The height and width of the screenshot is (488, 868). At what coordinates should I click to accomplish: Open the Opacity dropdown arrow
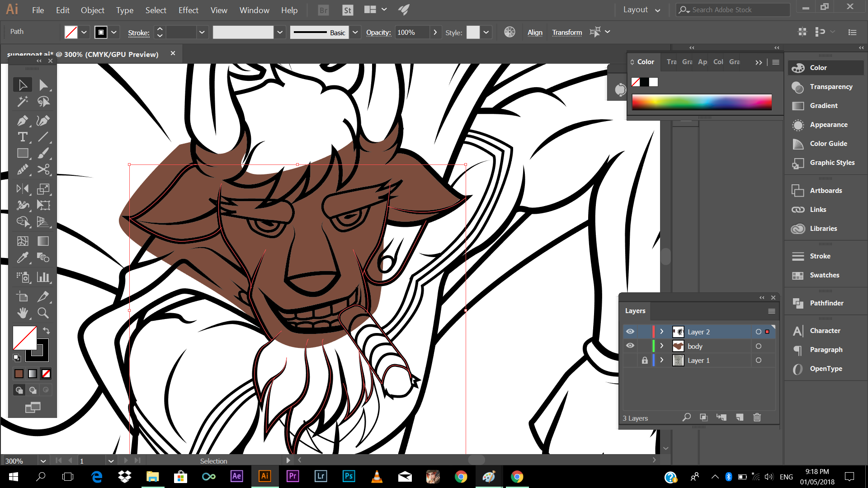coord(435,33)
